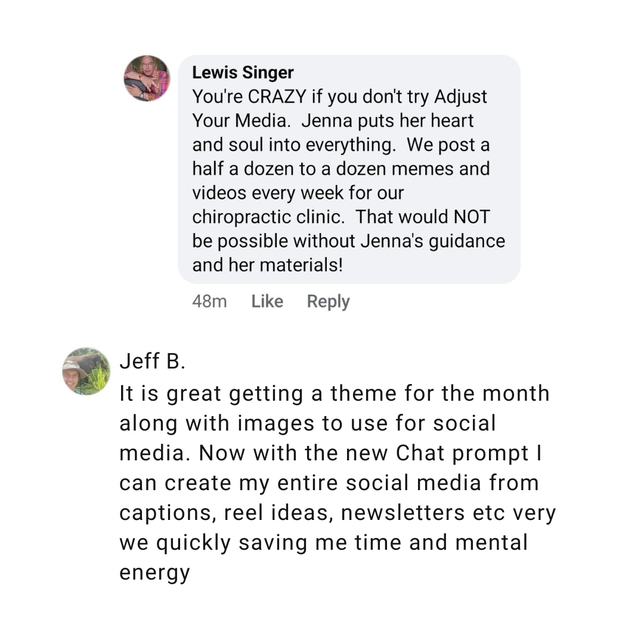Like Lewis Singer's comment
The image size is (644, 644).
pyautogui.click(x=267, y=302)
